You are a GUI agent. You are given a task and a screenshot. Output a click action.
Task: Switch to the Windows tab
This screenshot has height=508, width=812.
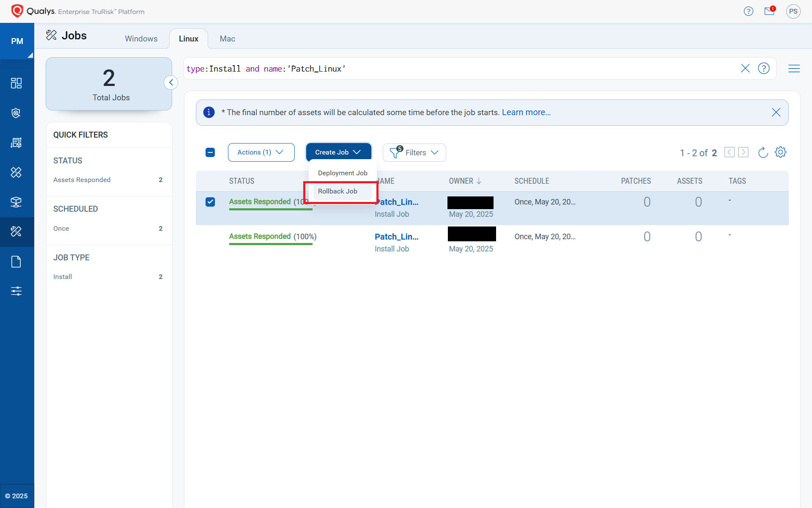pyautogui.click(x=141, y=39)
